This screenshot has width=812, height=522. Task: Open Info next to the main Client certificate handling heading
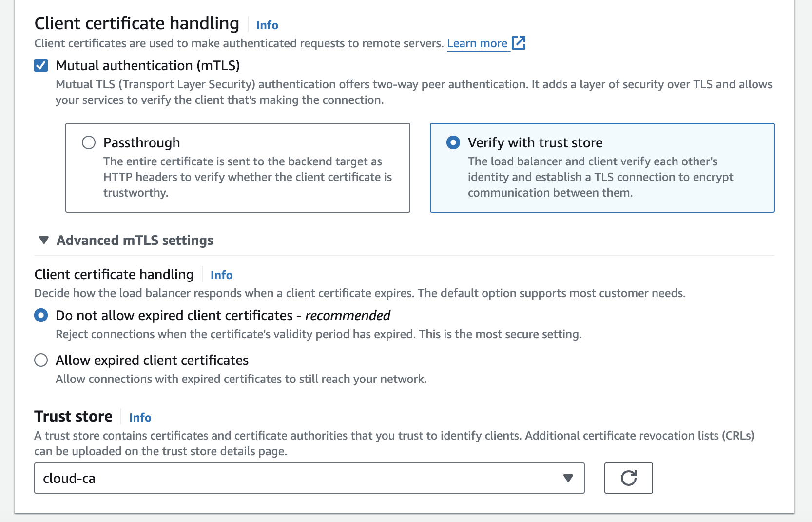coord(267,25)
